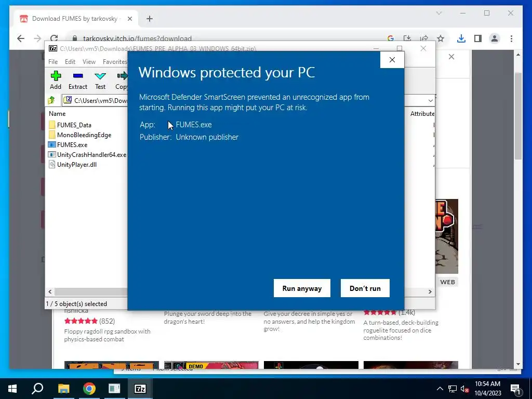The height and width of the screenshot is (399, 532).
Task: Click the Name column header in 7-Zip
Action: [x=57, y=114]
